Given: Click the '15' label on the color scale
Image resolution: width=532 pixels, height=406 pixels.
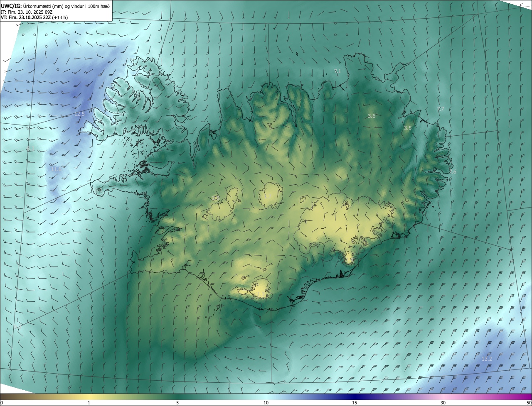Looking at the screenshot, I should (355, 403).
